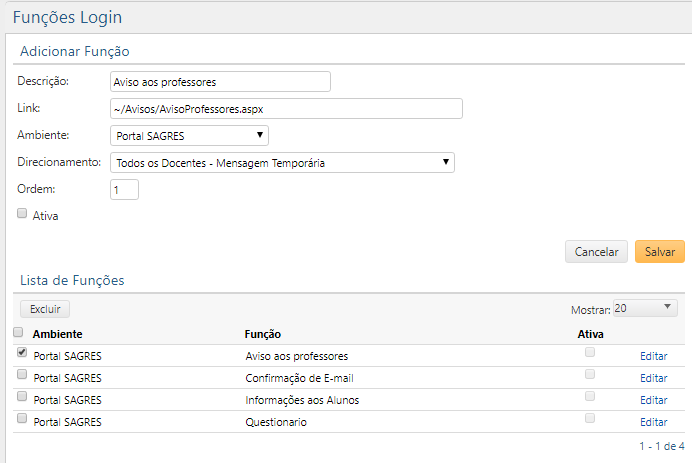This screenshot has width=692, height=463.
Task: Select the Informações aos Alunos row checkbox
Action: [x=22, y=397]
